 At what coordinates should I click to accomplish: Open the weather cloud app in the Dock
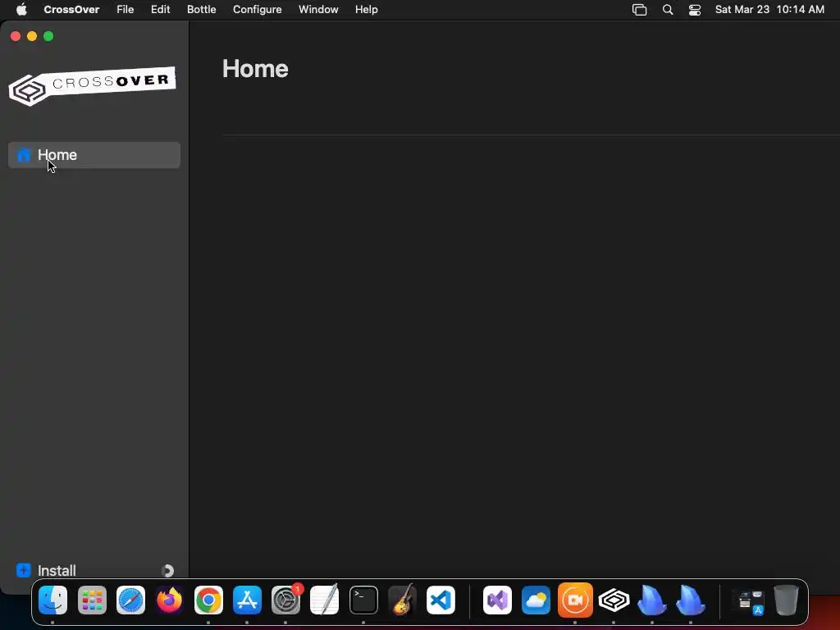[536, 600]
